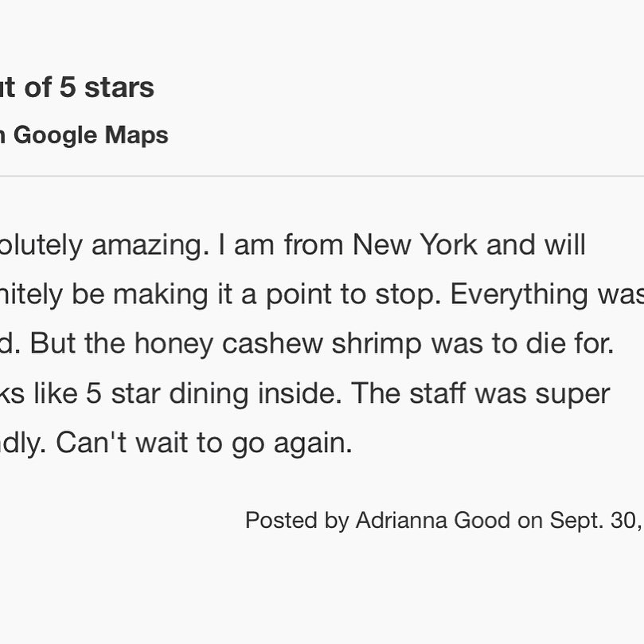Viewport: 644px width, 644px height.
Task: Click the reviewer name Adrianna Good
Action: tap(432, 521)
